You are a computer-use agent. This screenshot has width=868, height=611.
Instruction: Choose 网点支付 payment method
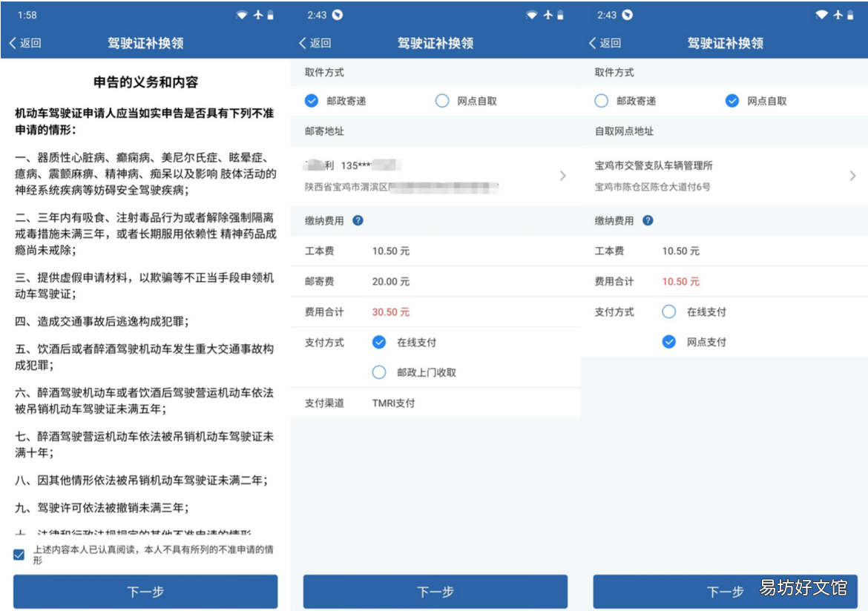pos(669,342)
